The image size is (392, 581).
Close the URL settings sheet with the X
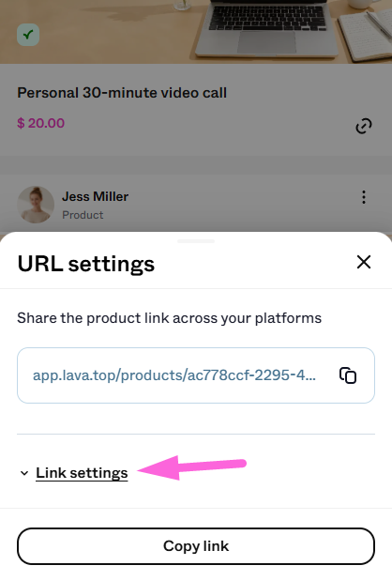[x=364, y=262]
